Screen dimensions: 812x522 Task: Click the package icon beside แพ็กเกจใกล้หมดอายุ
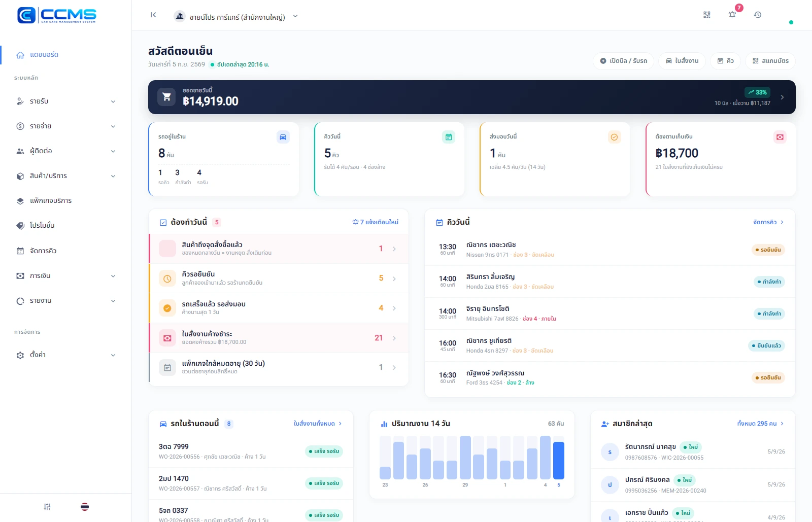point(167,367)
